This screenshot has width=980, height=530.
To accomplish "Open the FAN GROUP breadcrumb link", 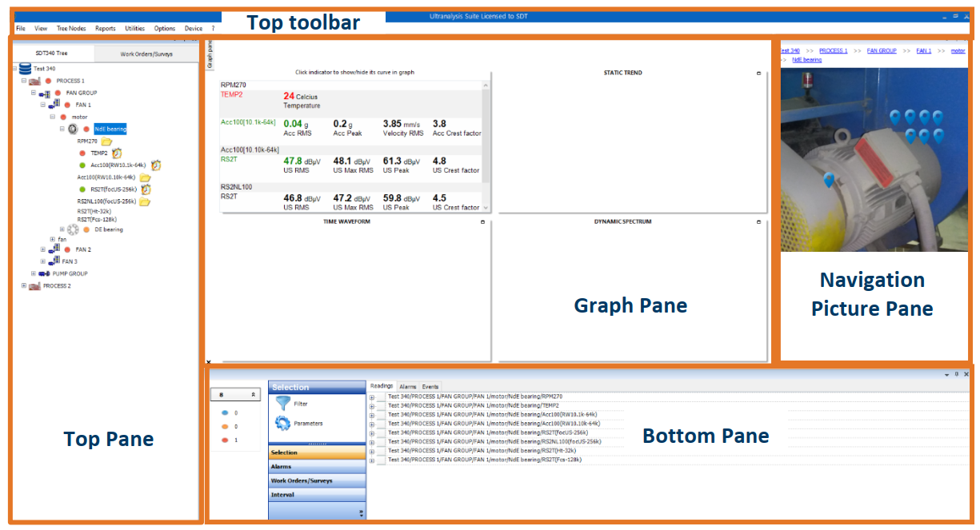I will pos(881,50).
